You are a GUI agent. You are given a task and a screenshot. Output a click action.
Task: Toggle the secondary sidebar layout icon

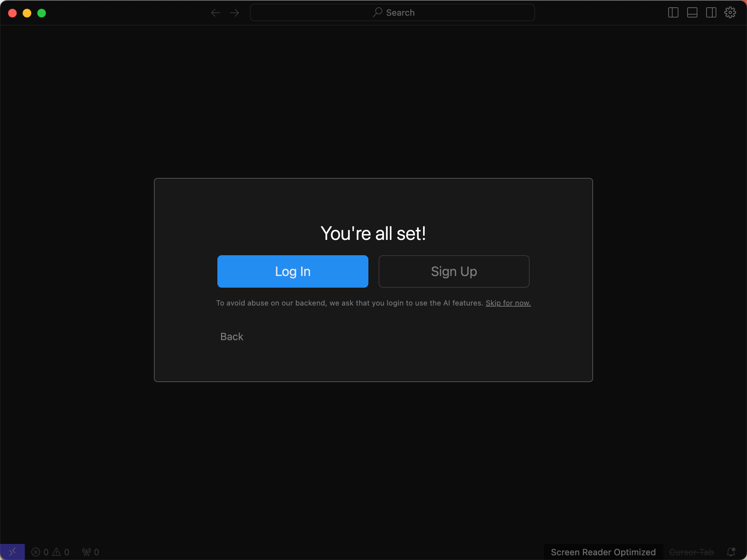[711, 13]
